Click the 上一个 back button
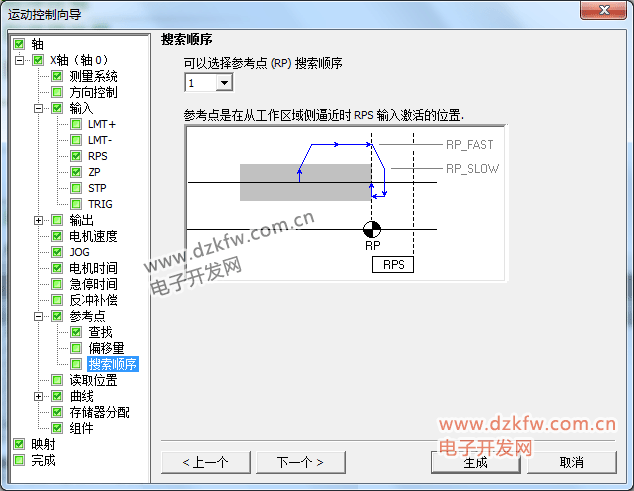Viewport: 634px width, 491px height. (205, 462)
